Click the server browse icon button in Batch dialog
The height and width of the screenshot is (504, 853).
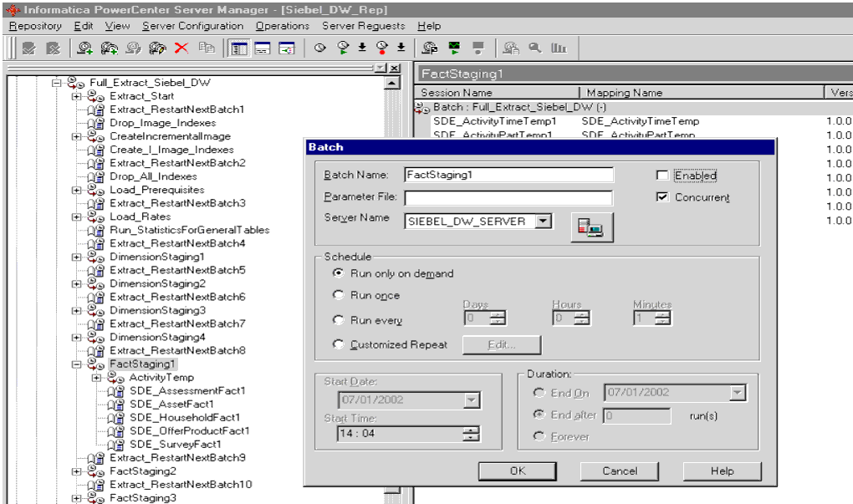pos(592,227)
